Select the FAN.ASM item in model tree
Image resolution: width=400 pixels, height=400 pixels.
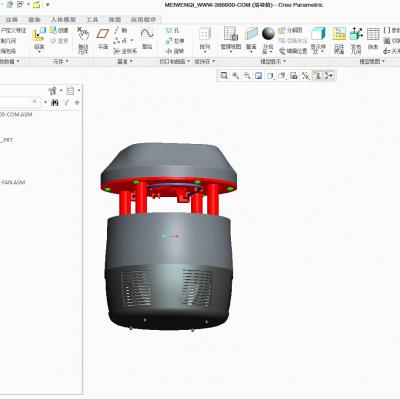13,182
